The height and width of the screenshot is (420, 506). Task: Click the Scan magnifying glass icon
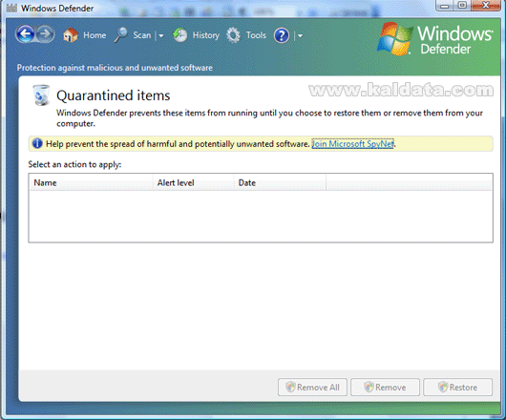(x=121, y=34)
